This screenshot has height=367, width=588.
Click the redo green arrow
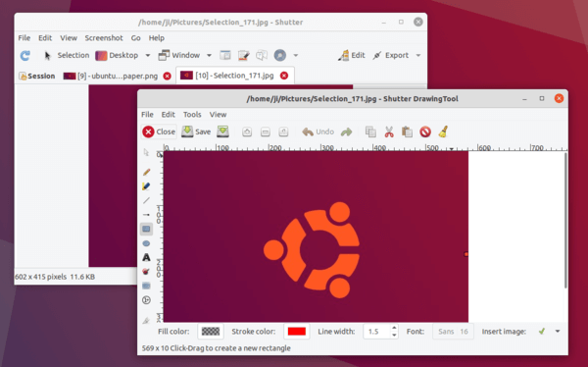(x=347, y=131)
